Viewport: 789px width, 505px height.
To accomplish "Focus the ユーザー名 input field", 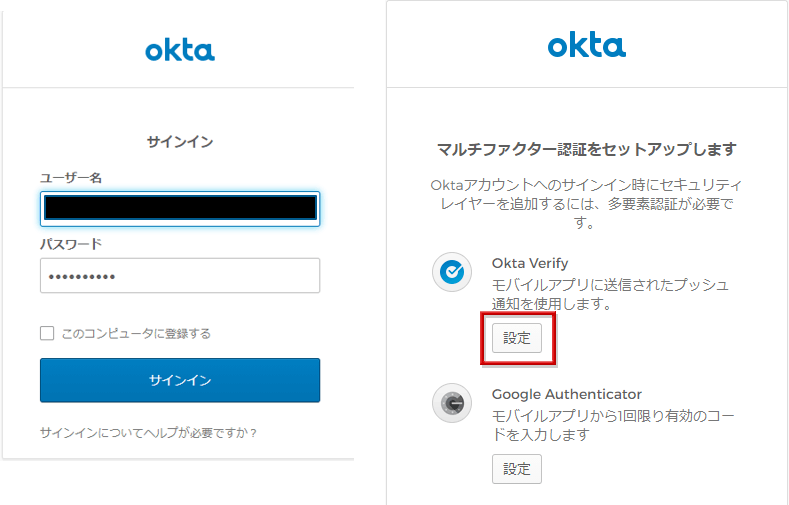I will [180, 208].
